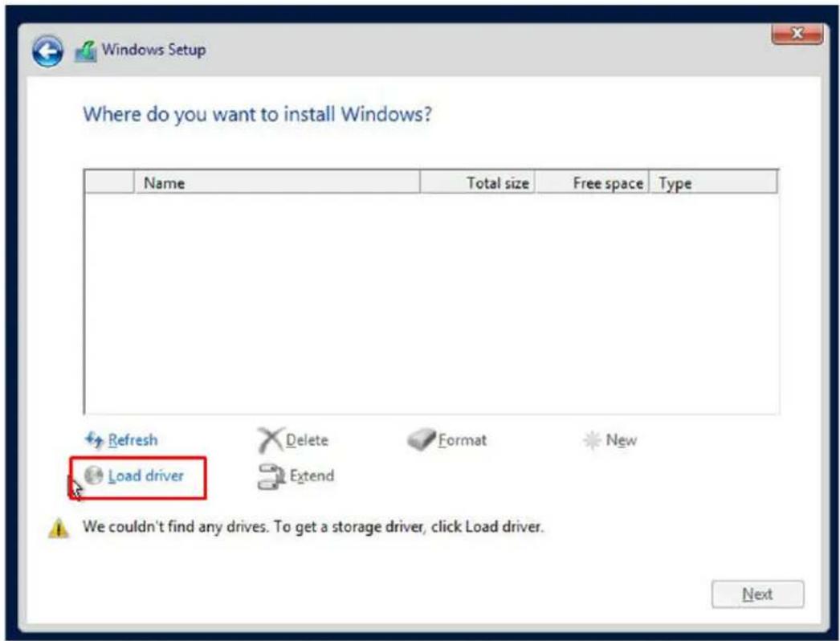Screen dimensions: 840x641
Task: Close the Windows Setup dialog
Action: pos(797,35)
